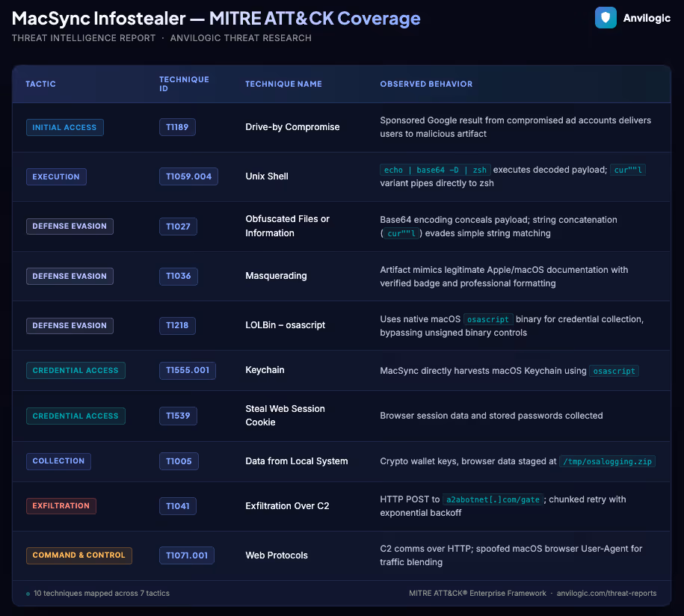Click the Data from Local System name
The image size is (684, 616).
(x=297, y=461)
